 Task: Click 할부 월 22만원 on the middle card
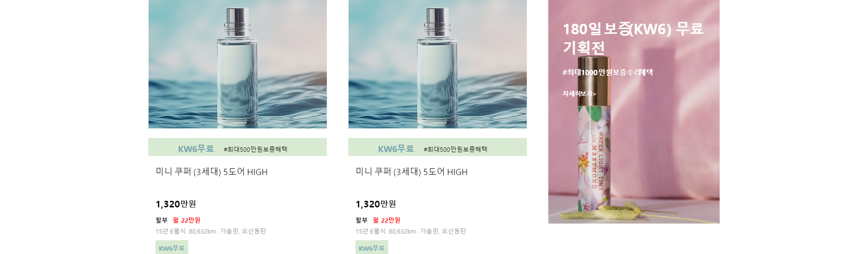click(x=378, y=220)
